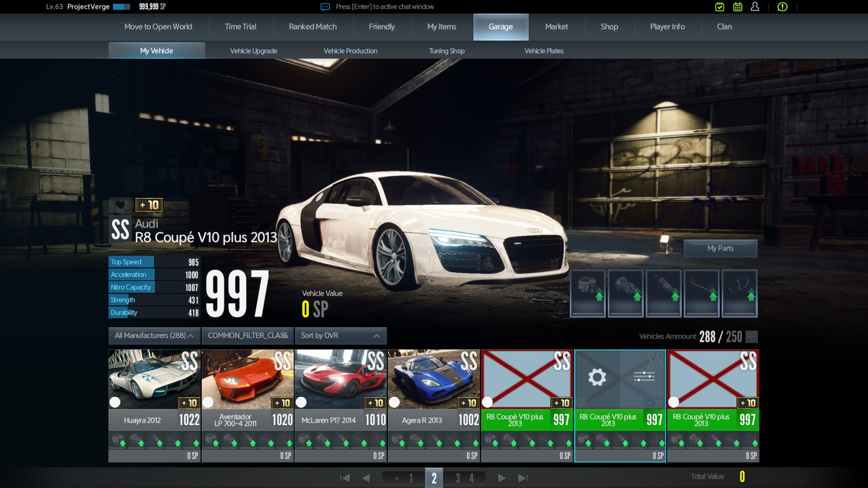Open the All Manufacturers (288) dropdown
The width and height of the screenshot is (868, 488).
(154, 335)
